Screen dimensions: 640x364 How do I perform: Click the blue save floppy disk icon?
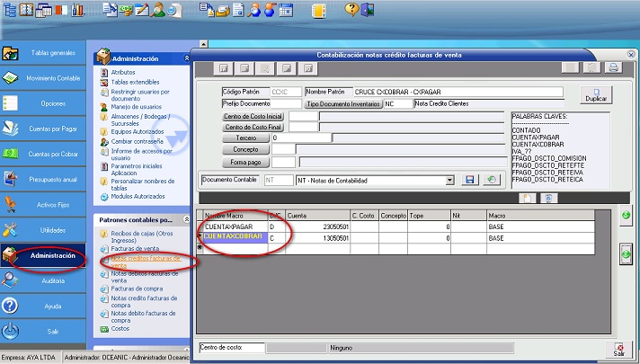pos(469,180)
